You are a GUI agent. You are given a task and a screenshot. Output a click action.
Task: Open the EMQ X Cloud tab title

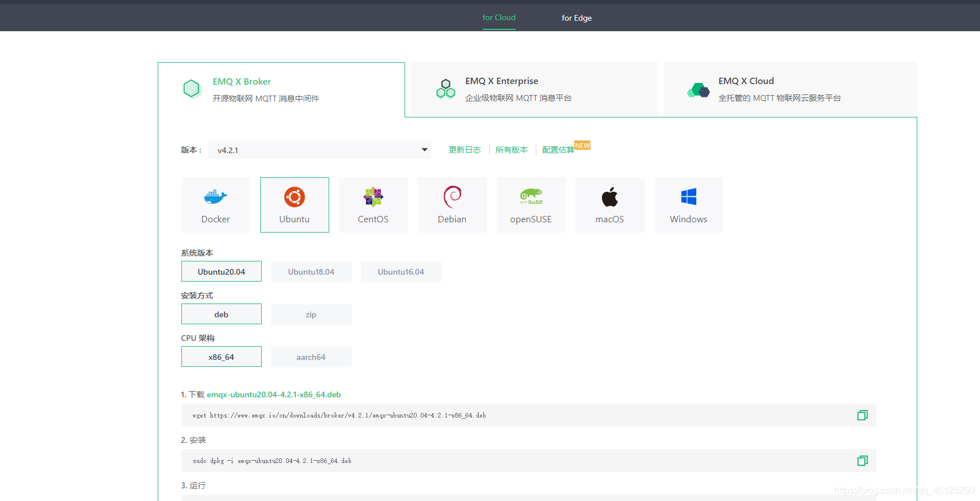(746, 81)
